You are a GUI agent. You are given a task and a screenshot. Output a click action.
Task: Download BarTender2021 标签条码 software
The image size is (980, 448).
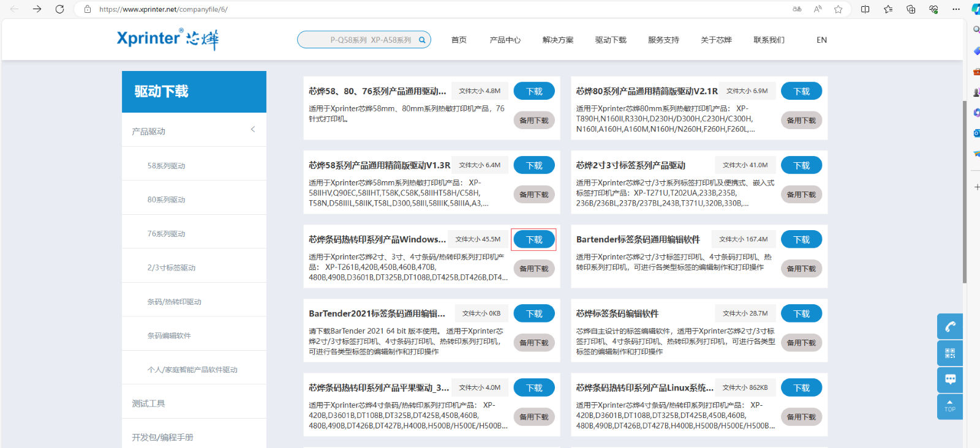tap(534, 313)
